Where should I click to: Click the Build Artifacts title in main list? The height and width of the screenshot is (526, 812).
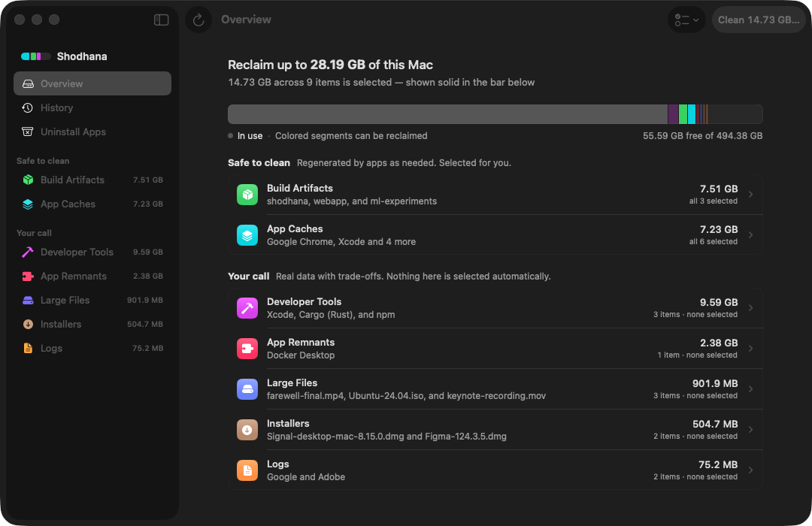(x=300, y=189)
